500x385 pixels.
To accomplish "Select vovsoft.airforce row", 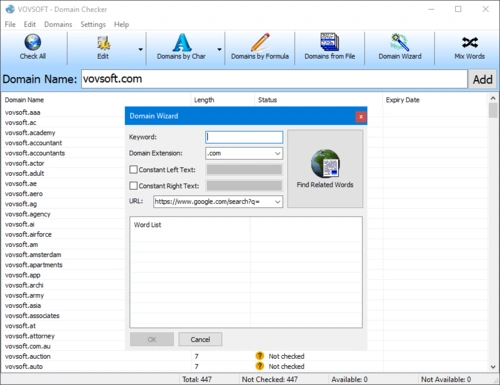I will click(x=28, y=234).
